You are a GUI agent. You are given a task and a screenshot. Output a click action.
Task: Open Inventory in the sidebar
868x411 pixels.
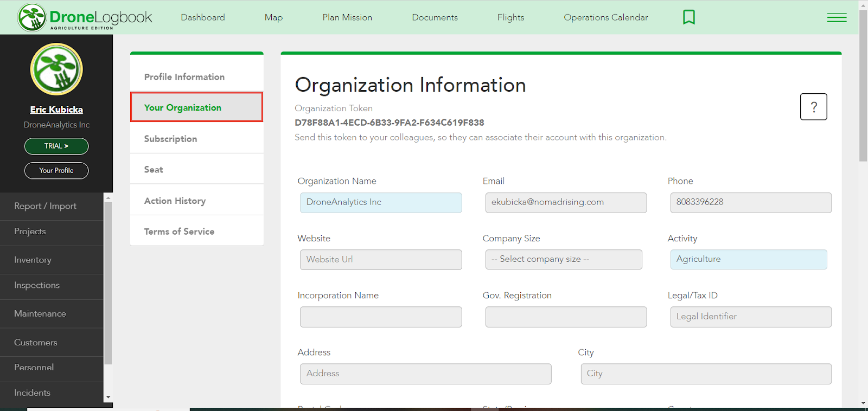[x=52, y=260]
